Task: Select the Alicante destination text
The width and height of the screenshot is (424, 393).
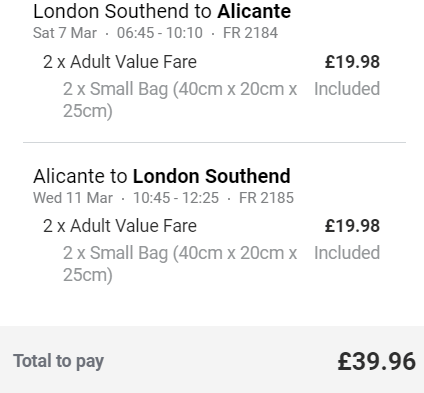Action: click(x=254, y=11)
